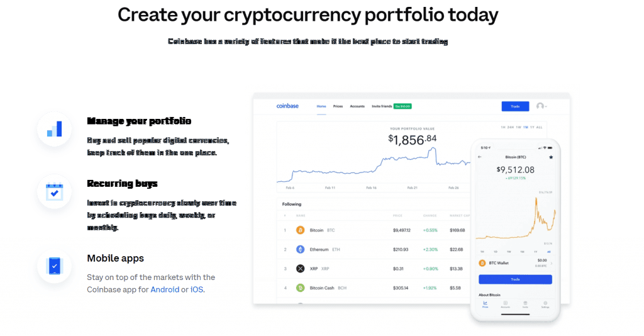The image size is (644, 336).
Task: Click the Recurring buys calendar icon
Action: 54,192
